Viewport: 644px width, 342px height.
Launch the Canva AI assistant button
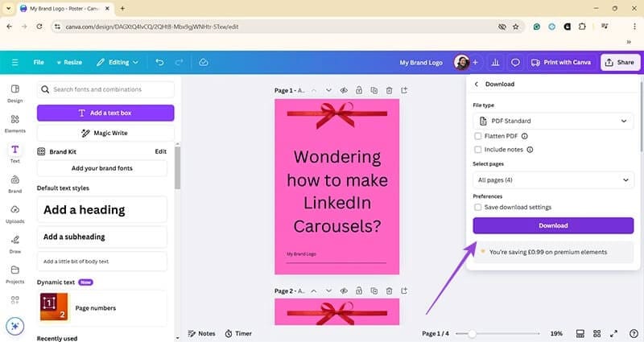tap(14, 326)
